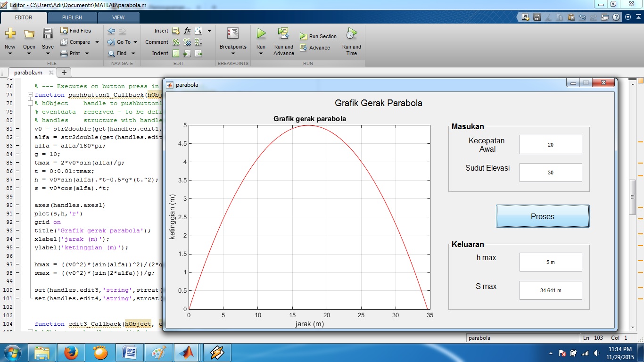Expand the Find dropdown arrow

tap(134, 54)
